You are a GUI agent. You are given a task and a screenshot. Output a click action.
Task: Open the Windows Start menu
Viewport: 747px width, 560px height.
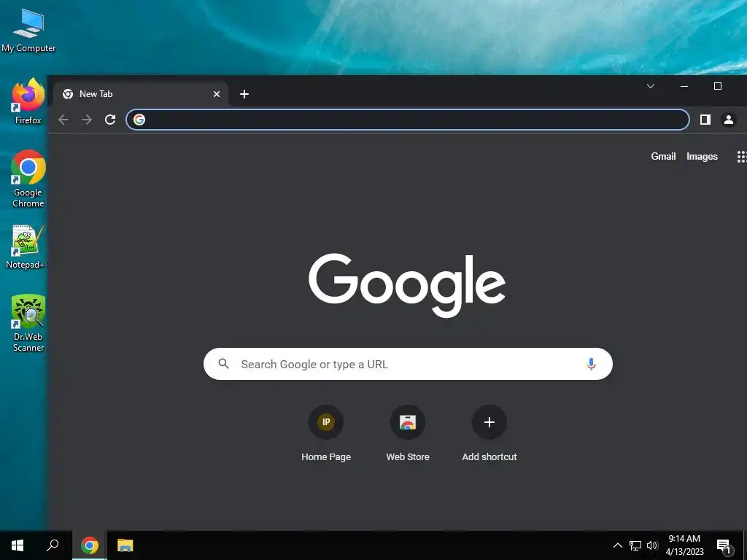pyautogui.click(x=18, y=545)
